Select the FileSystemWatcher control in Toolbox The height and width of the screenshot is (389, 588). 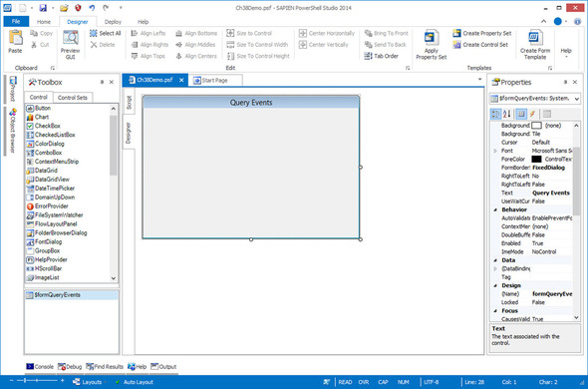click(55, 215)
